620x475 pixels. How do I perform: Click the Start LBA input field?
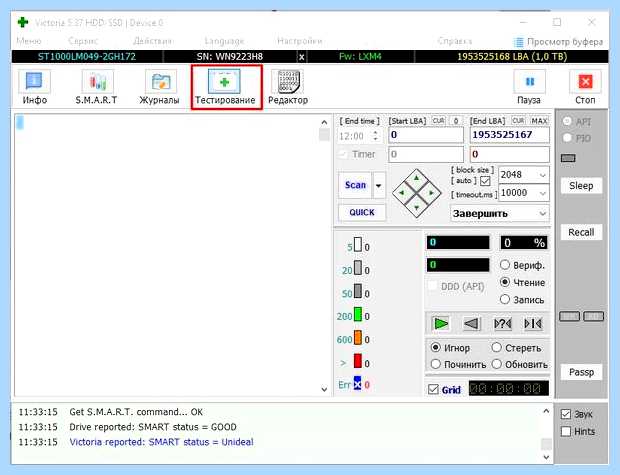pyautogui.click(x=426, y=135)
